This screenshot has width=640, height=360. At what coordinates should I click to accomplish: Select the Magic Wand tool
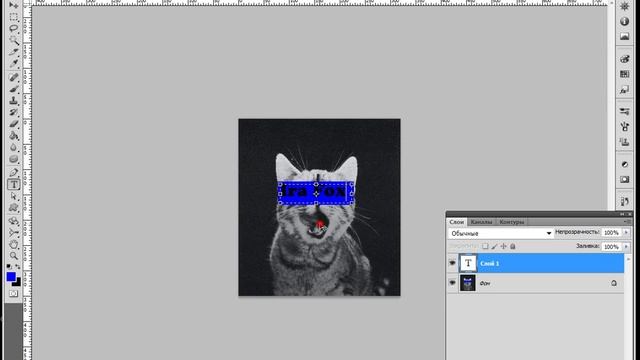pyautogui.click(x=13, y=40)
